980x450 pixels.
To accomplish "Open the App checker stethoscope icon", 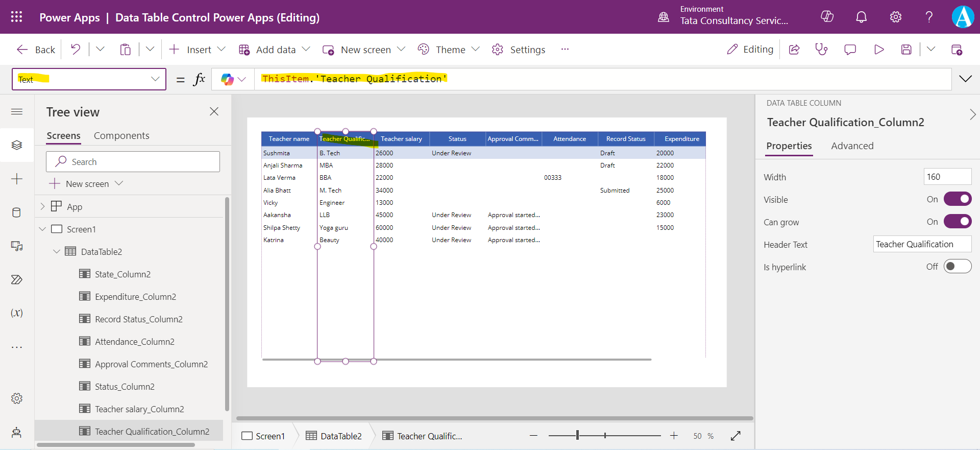I will 821,50.
